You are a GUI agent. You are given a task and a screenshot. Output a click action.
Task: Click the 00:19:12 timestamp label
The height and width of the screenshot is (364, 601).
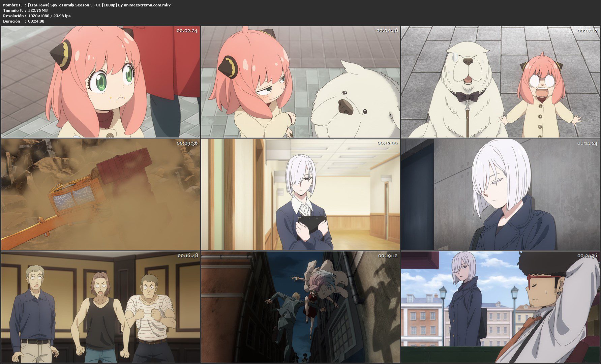click(x=387, y=256)
